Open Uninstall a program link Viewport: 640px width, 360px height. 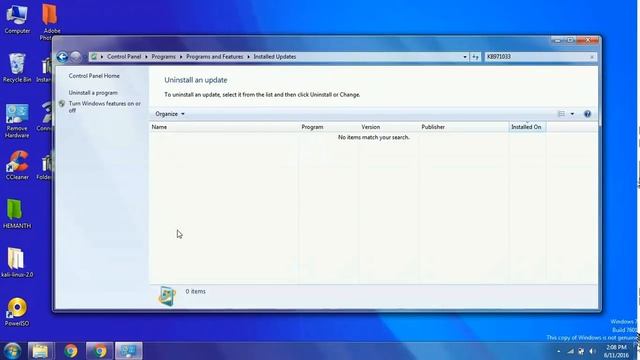(93, 93)
